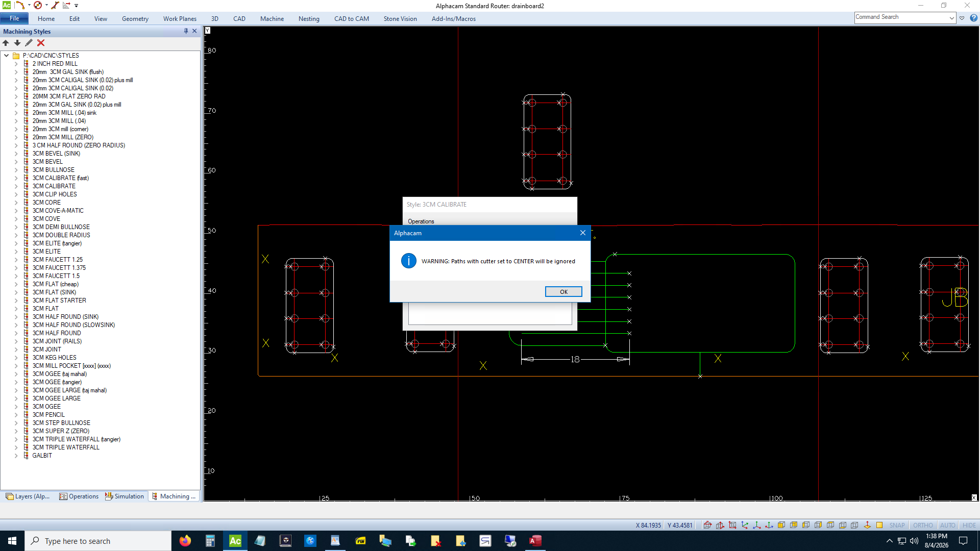The image size is (980, 551).
Task: Click the tangent line tool in quick access toolbar
Action: pyautogui.click(x=55, y=5)
